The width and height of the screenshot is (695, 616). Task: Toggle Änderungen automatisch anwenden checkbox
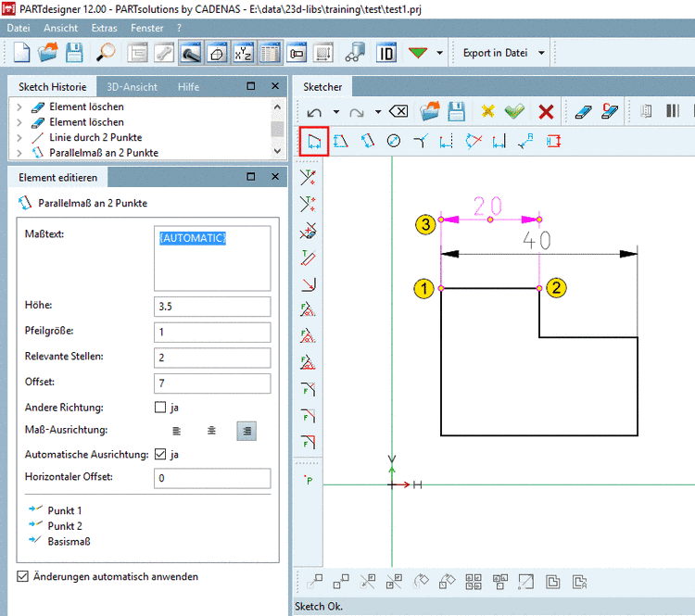[22, 576]
